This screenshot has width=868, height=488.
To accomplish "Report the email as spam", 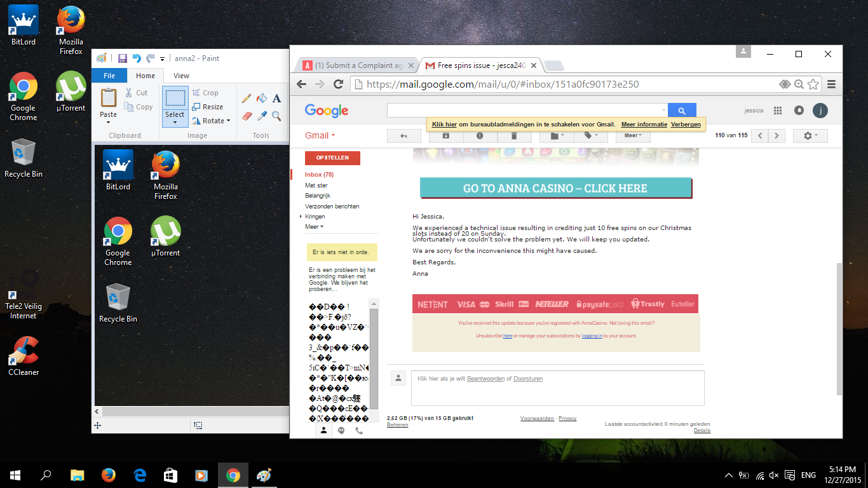I will (x=480, y=135).
